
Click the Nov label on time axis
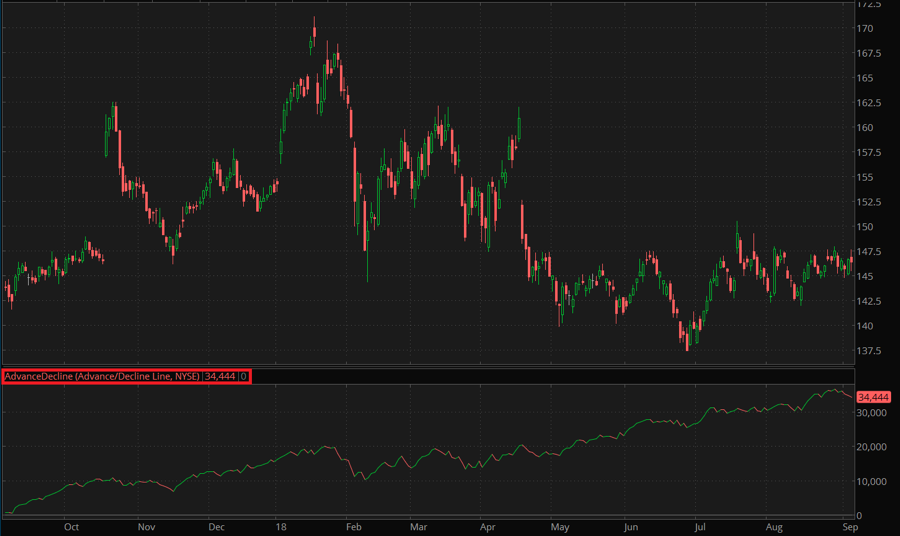146,525
